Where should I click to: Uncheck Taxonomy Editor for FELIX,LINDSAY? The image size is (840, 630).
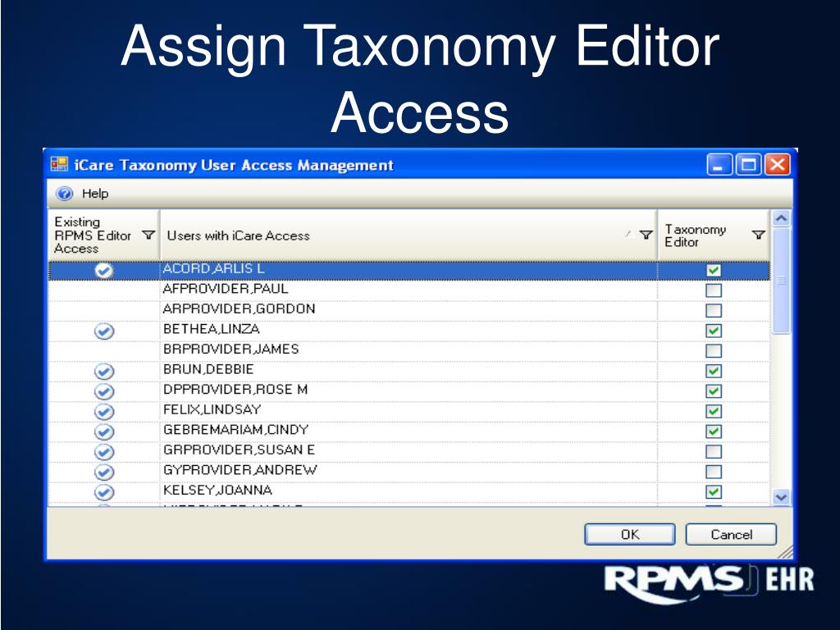713,412
